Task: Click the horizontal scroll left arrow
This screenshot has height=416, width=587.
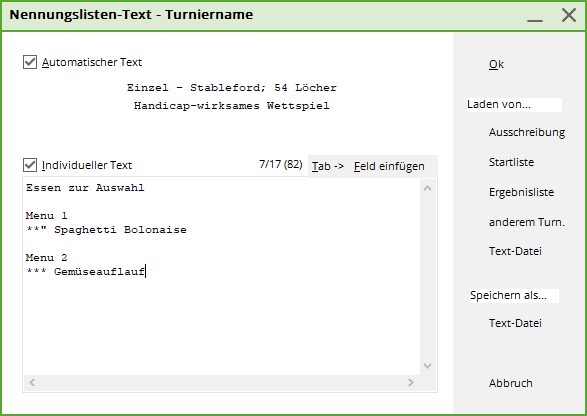Action: 32,382
